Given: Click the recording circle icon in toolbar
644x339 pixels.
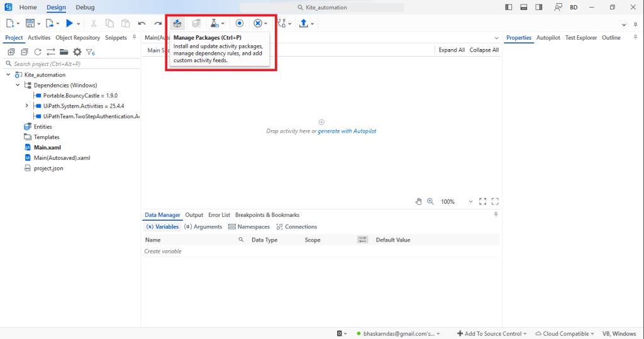Looking at the screenshot, I should pyautogui.click(x=240, y=23).
